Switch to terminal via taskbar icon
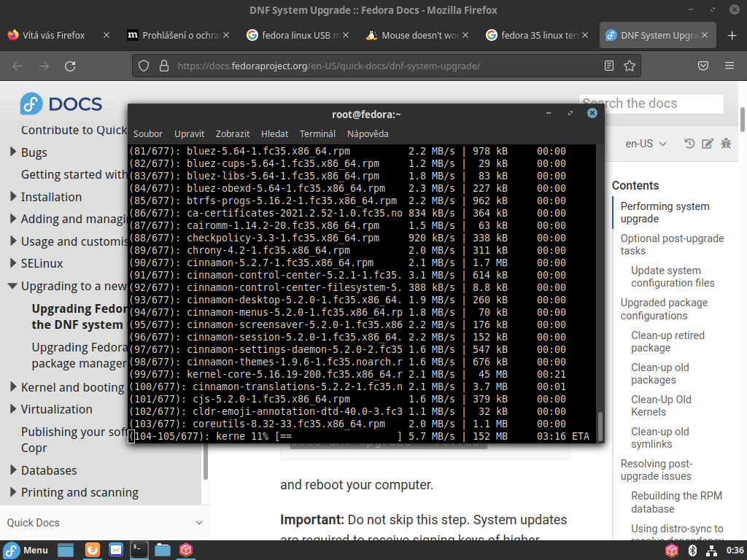The image size is (747, 560). (x=139, y=550)
